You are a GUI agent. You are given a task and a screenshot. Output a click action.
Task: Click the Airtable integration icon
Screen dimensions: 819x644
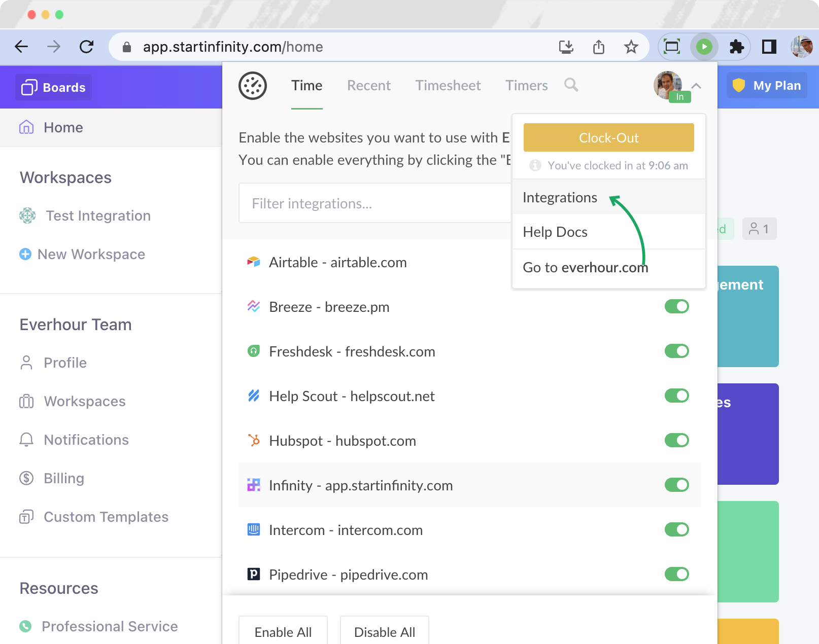pos(253,262)
